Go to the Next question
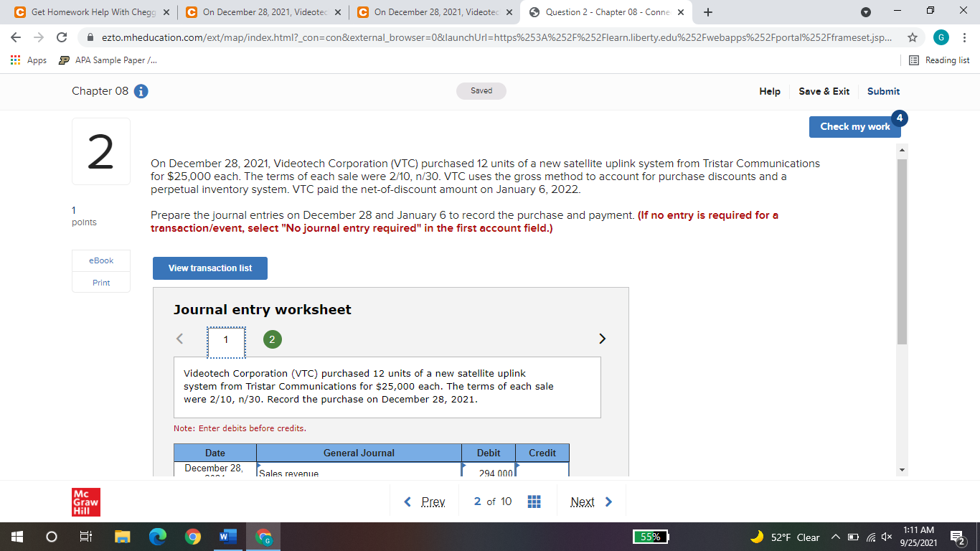Screen dimensions: 980x551 [x=592, y=501]
